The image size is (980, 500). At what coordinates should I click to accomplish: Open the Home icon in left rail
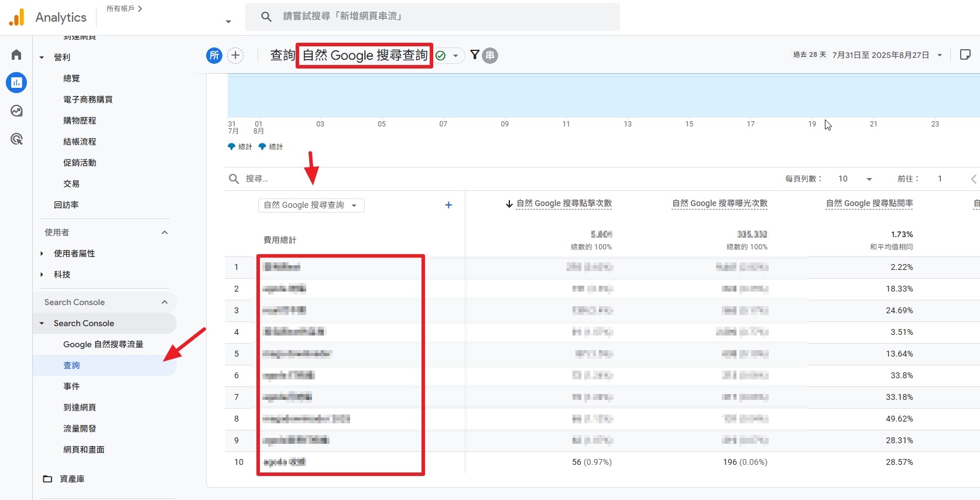click(x=16, y=55)
